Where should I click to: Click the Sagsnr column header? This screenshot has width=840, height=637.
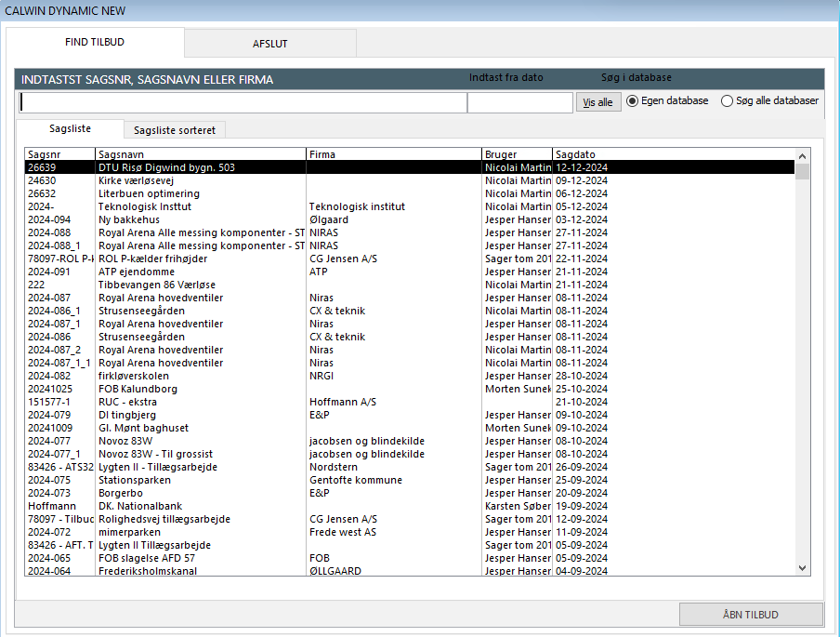pos(60,154)
